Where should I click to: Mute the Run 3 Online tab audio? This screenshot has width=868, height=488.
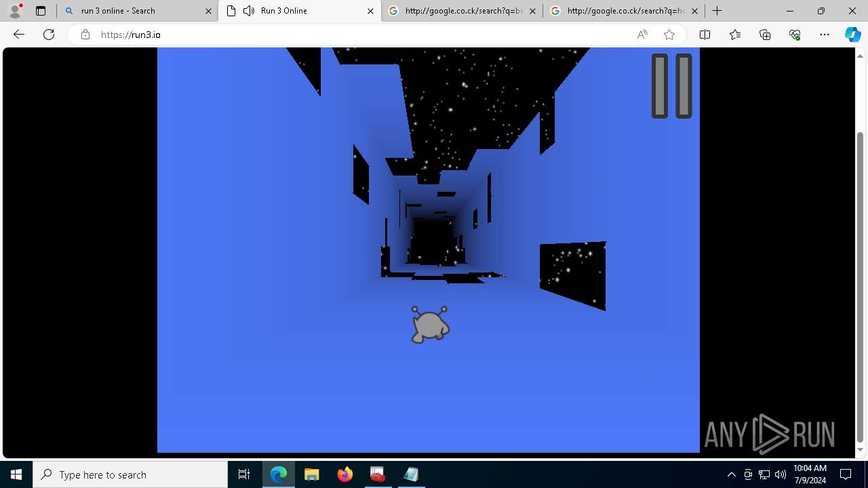pos(249,11)
